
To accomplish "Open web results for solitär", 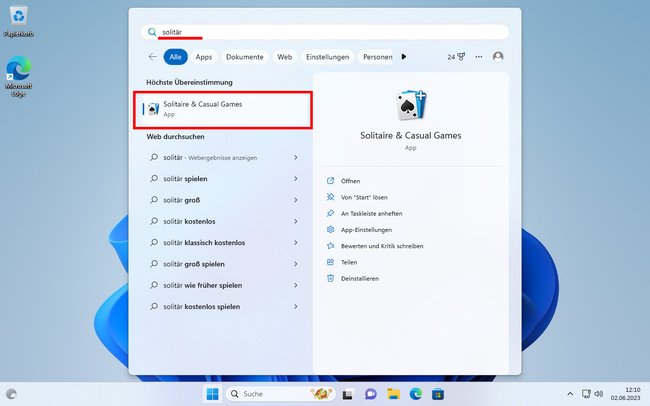I will coord(223,158).
